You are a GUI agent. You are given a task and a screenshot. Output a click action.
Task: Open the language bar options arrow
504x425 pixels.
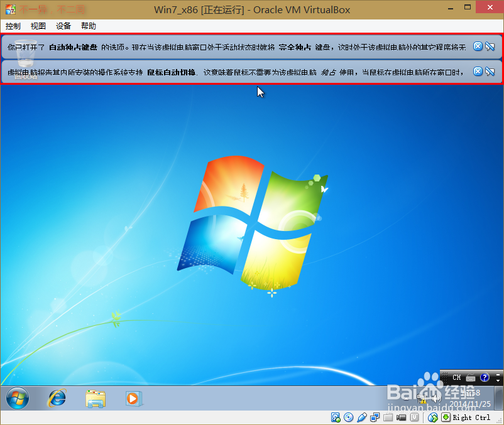point(498,380)
